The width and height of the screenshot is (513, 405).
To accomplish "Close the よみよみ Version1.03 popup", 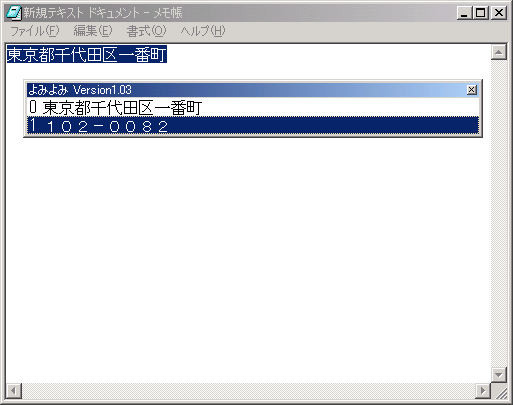I will click(471, 90).
